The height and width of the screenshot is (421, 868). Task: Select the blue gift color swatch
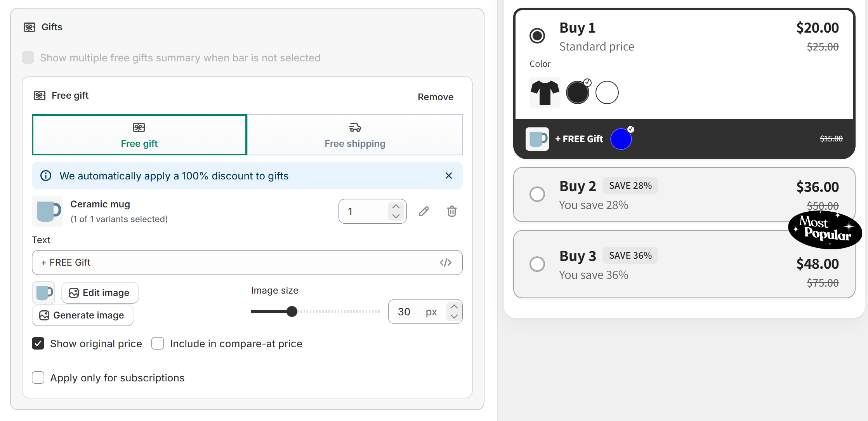coord(621,139)
